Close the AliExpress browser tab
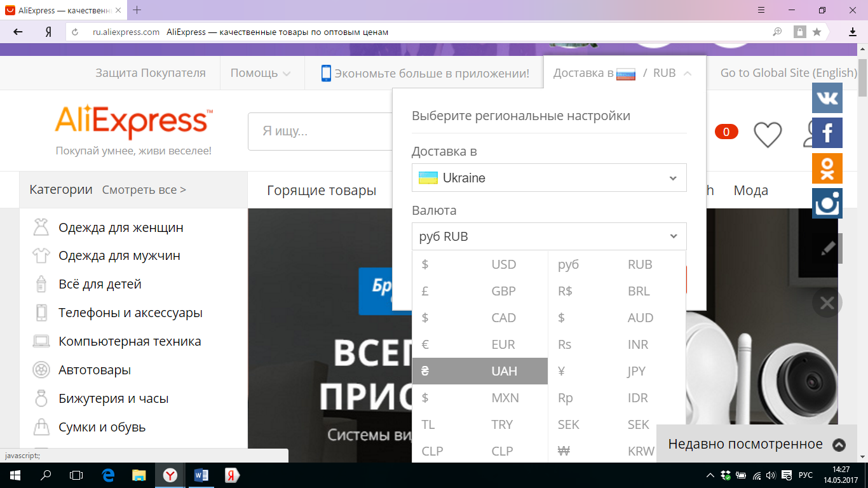 [118, 10]
